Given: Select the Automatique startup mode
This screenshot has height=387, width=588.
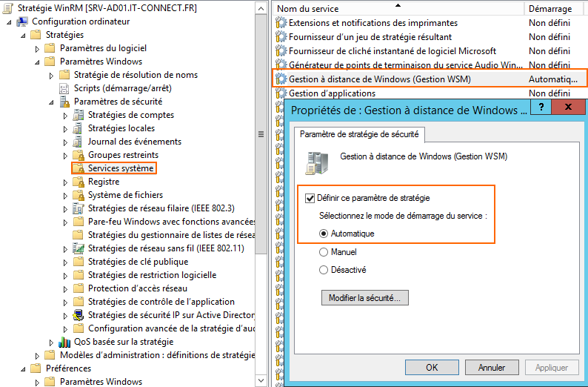Looking at the screenshot, I should [x=323, y=234].
